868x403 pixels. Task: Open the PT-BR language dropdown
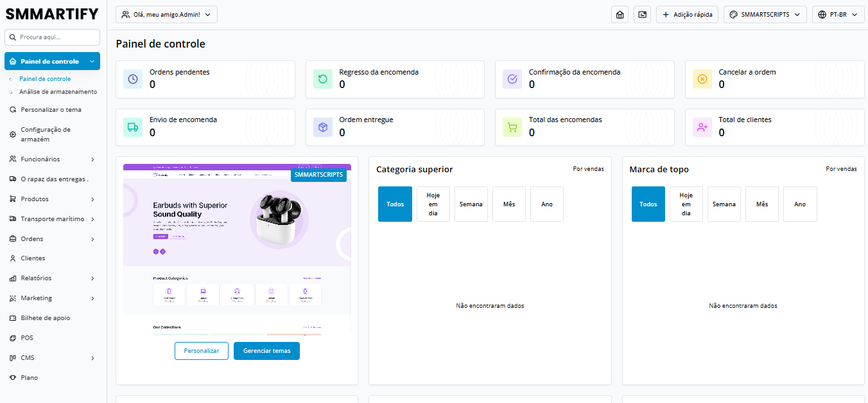[x=838, y=15]
